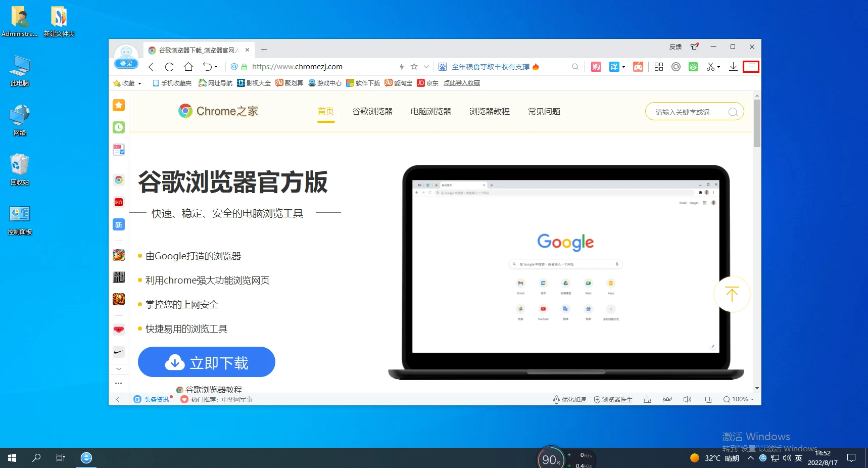Screen dimensions: 868x468
Task: Click the sidebar green clock history icon
Action: click(119, 127)
